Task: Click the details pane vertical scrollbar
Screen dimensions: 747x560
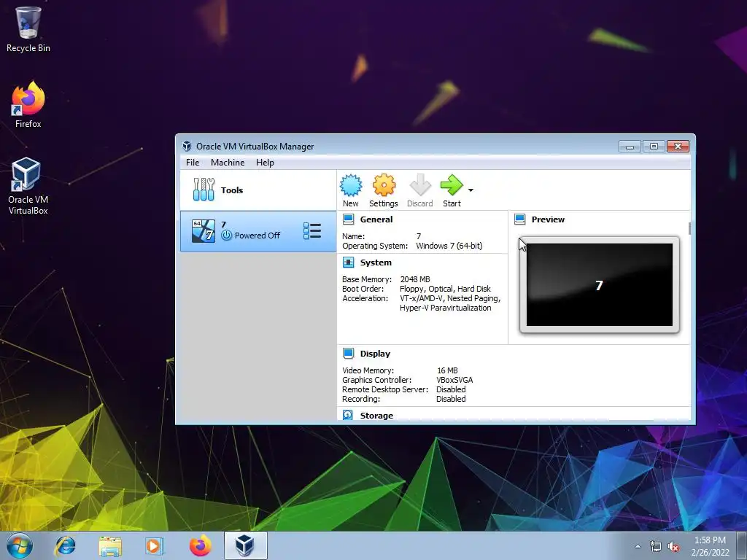Action: click(x=689, y=228)
